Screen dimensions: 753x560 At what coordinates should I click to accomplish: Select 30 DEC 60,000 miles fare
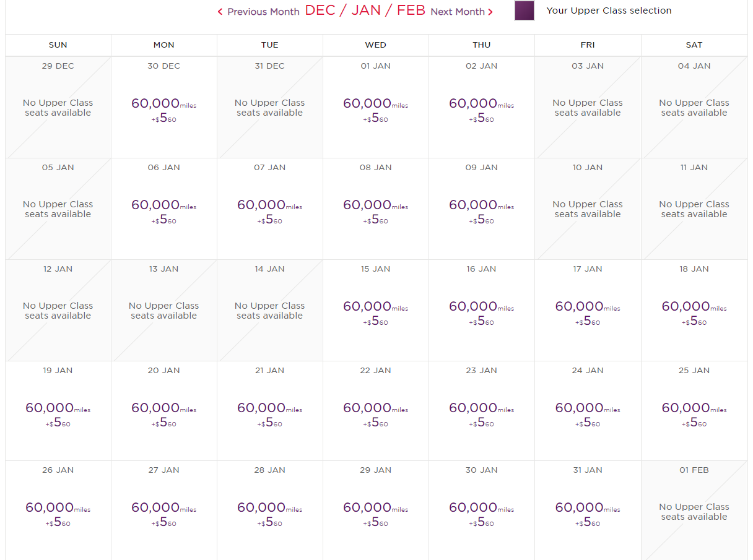point(163,110)
